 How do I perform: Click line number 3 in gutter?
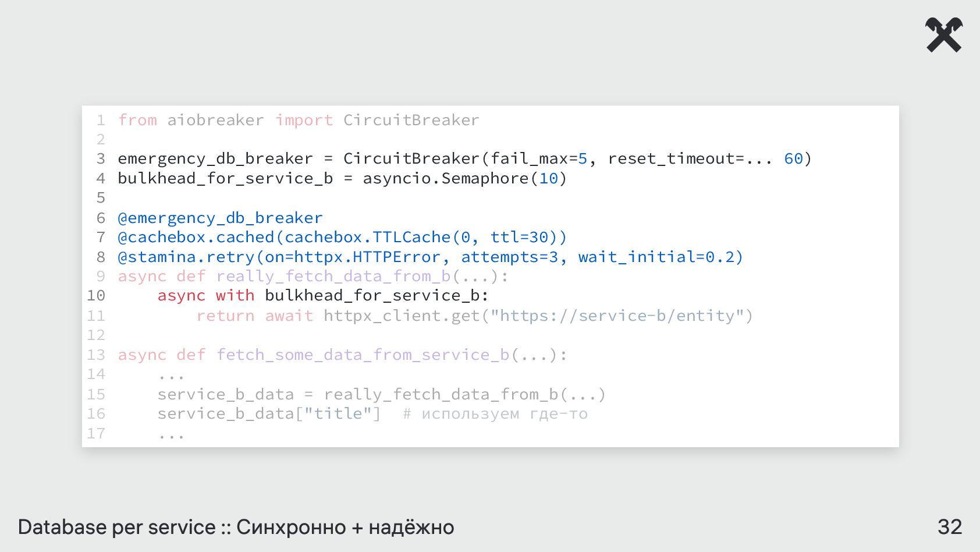pos(101,158)
